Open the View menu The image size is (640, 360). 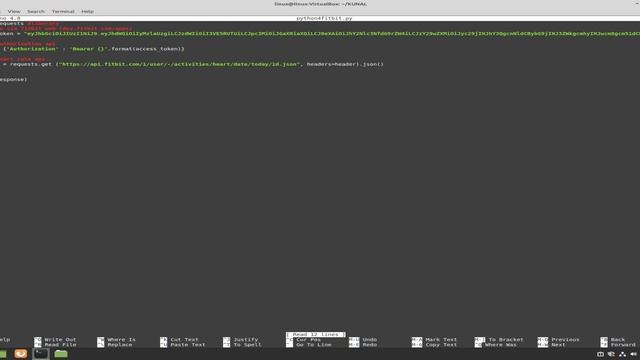pos(14,11)
